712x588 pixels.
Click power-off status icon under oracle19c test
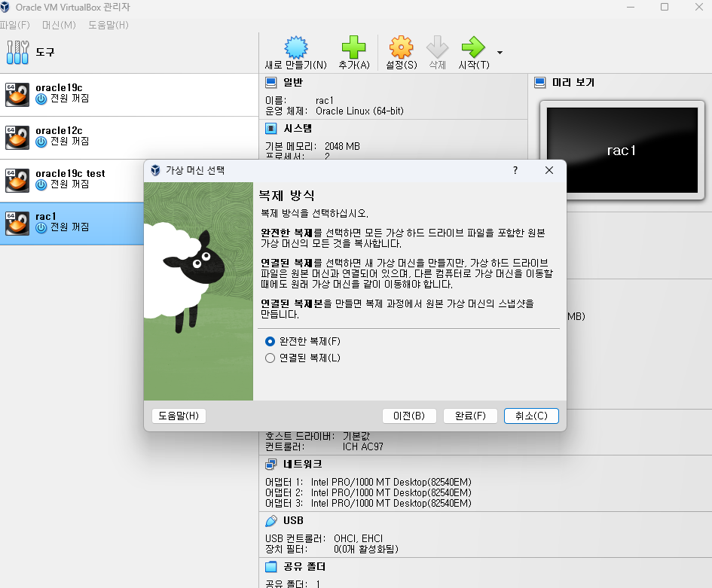(x=41, y=184)
